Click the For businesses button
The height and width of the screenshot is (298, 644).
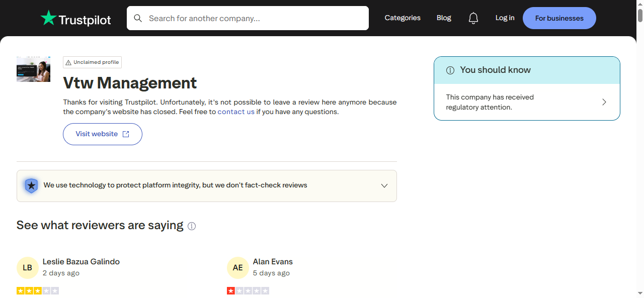pyautogui.click(x=559, y=18)
